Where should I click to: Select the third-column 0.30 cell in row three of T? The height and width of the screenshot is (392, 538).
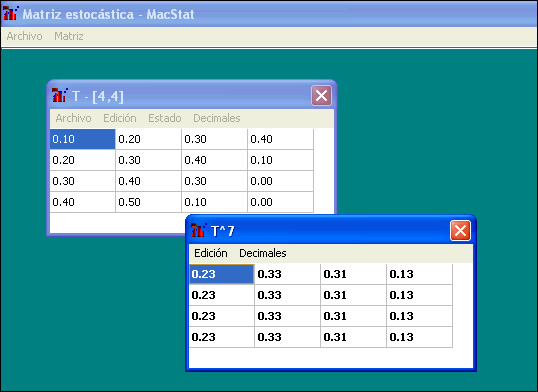click(214, 181)
